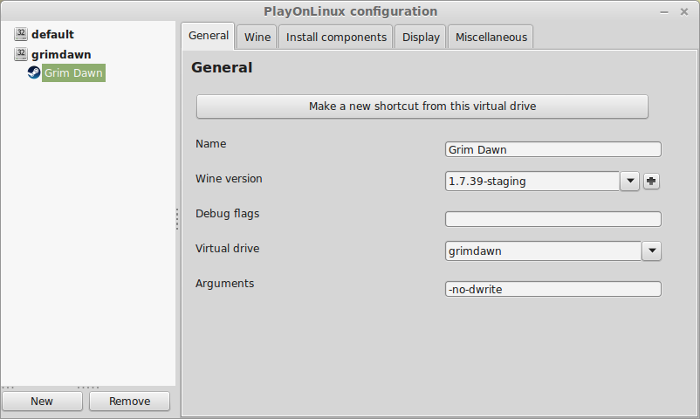Switch to the Display tab
This screenshot has width=700, height=419.
coord(421,37)
